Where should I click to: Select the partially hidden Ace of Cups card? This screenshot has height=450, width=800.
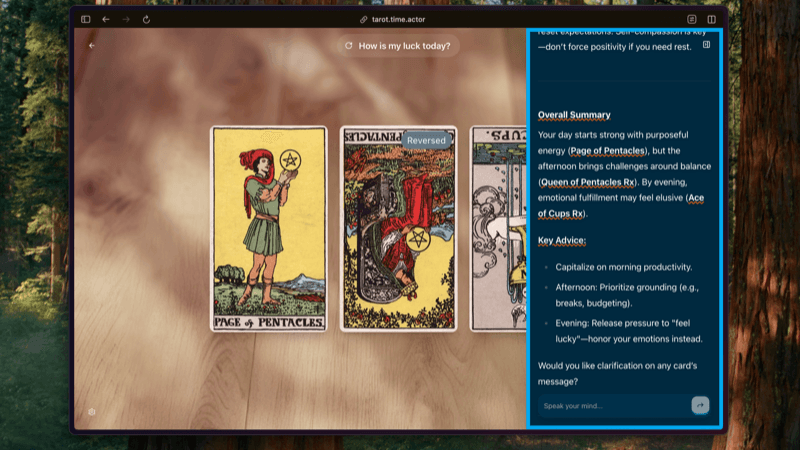pos(498,228)
